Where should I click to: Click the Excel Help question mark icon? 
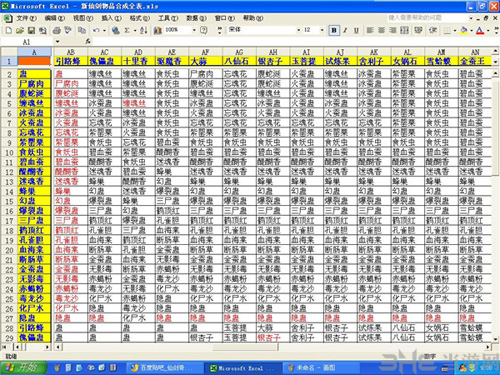point(204,30)
